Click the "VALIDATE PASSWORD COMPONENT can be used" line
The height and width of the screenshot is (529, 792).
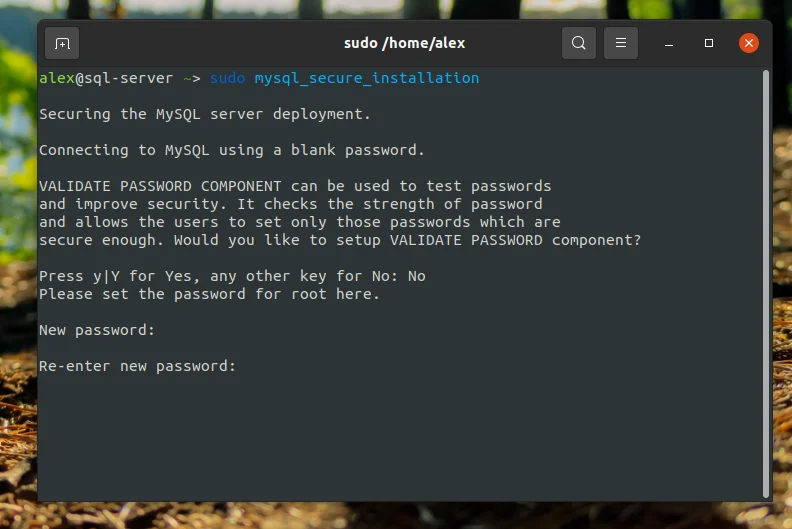tap(295, 186)
